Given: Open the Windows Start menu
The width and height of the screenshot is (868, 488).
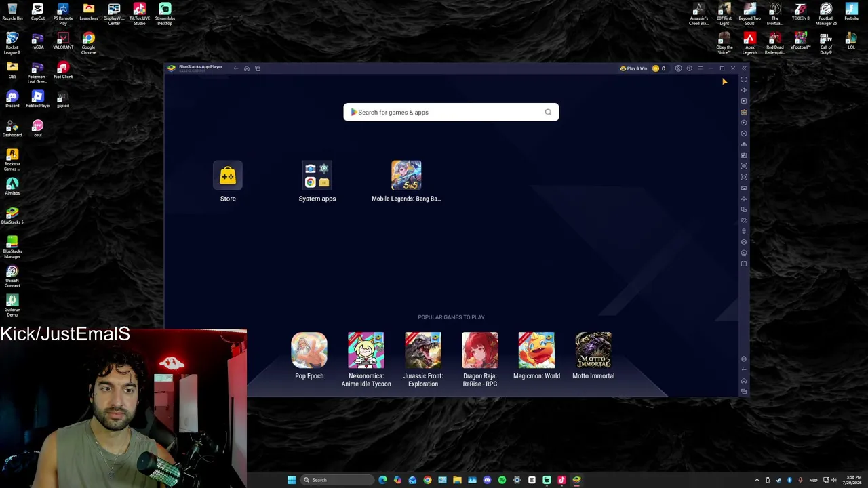Looking at the screenshot, I should (292, 480).
